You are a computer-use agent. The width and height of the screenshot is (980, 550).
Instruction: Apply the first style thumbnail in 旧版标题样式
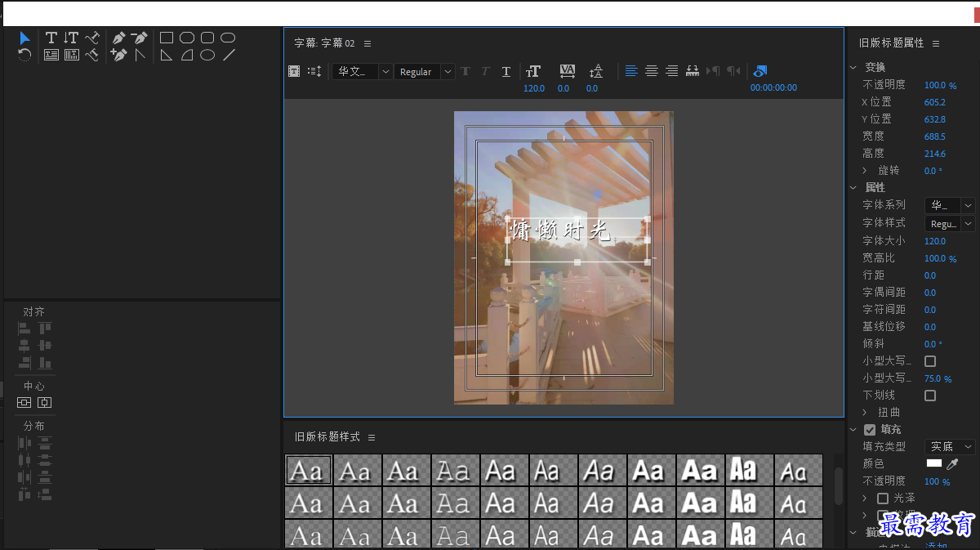[309, 470]
